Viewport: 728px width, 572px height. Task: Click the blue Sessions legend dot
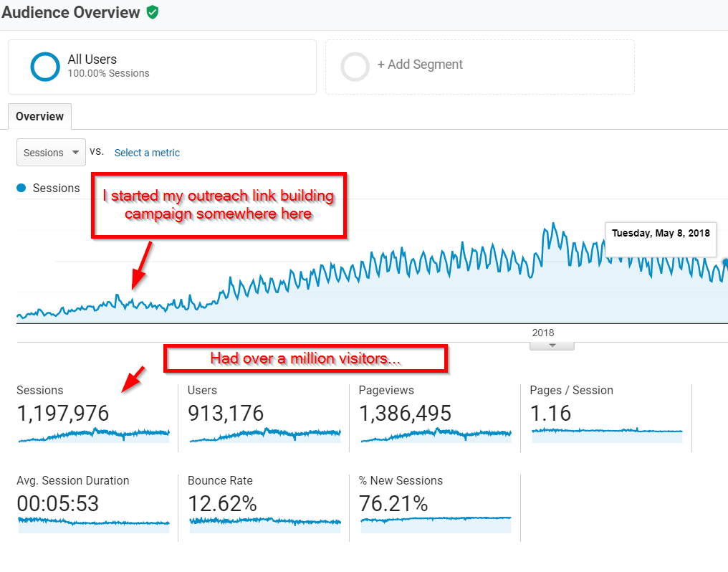point(21,188)
